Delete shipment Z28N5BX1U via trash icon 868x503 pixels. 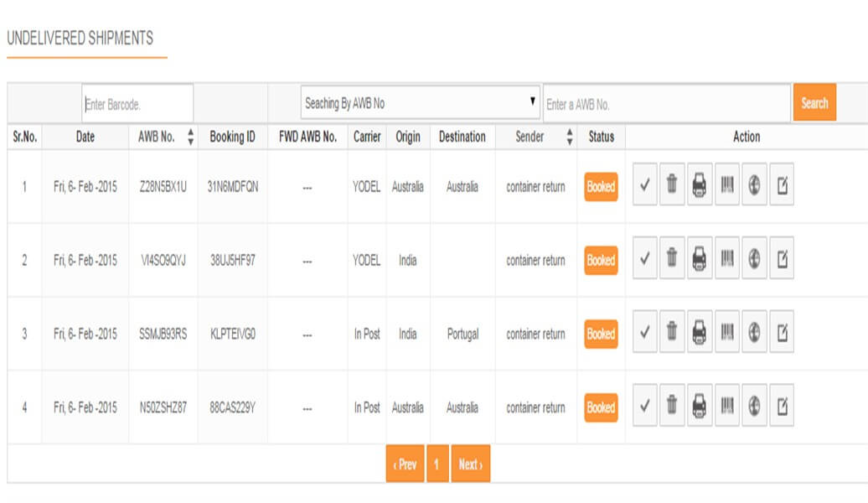pos(671,186)
